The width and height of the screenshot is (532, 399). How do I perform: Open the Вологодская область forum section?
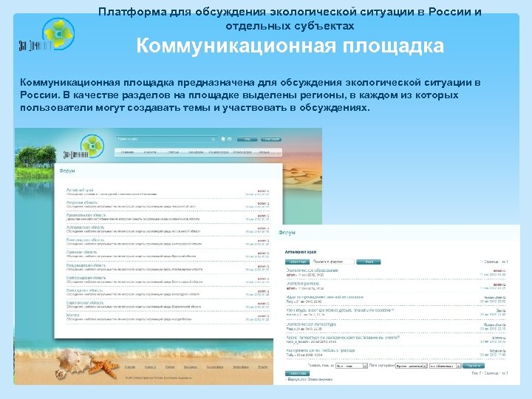pyautogui.click(x=84, y=290)
